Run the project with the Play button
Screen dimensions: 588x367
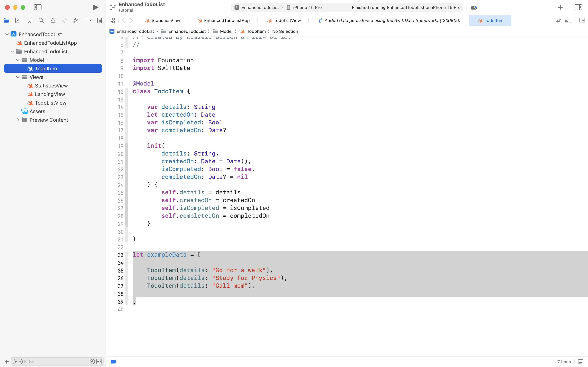pos(95,7)
